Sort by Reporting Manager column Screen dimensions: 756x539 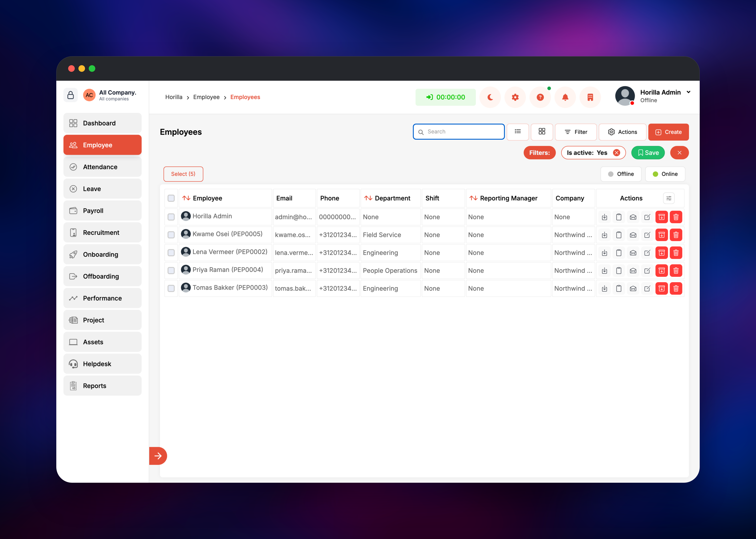click(x=503, y=198)
